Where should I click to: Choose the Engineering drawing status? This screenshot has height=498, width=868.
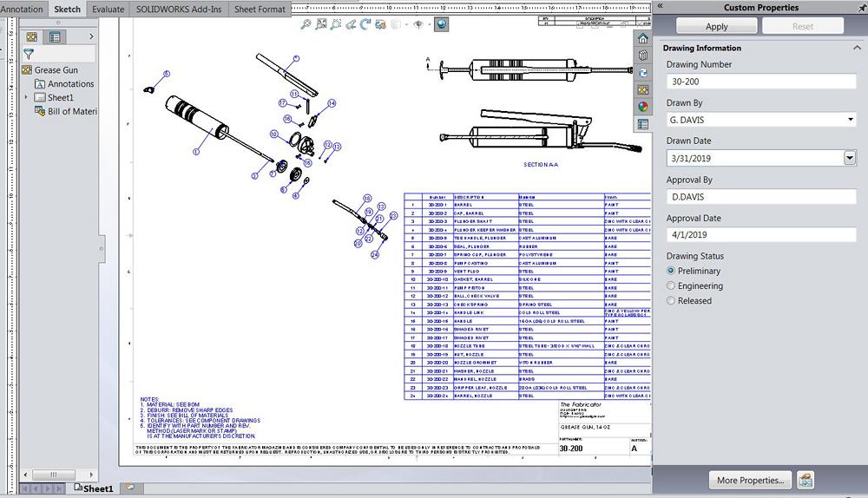[671, 286]
